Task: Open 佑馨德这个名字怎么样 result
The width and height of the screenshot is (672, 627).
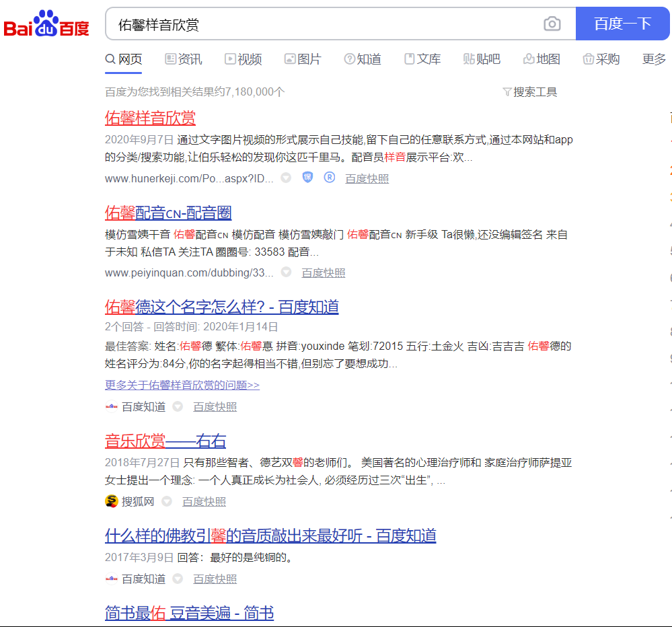Action: (221, 307)
